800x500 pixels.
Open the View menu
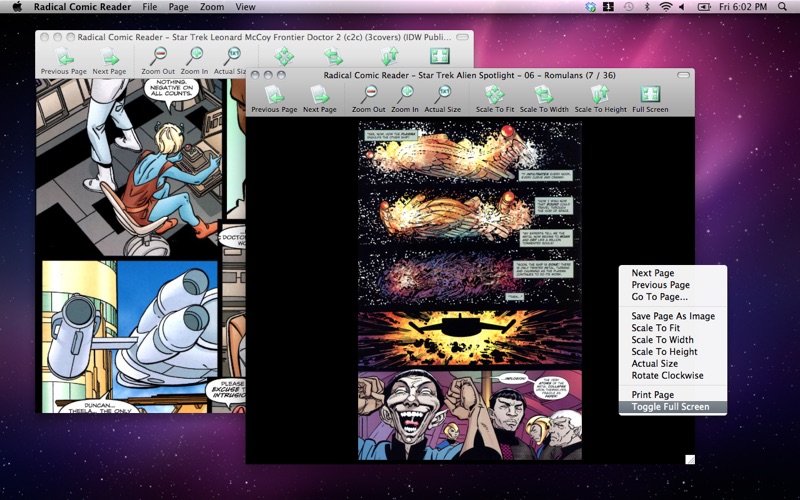pos(245,7)
